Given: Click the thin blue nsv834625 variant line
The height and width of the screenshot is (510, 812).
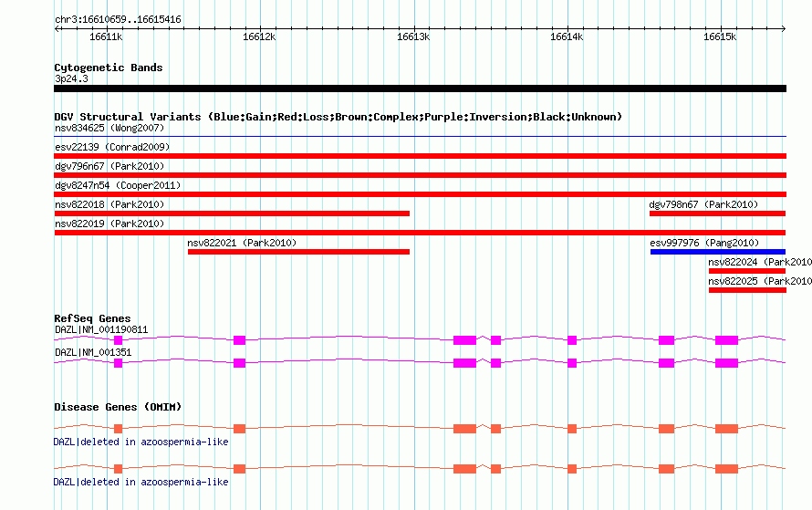Looking at the screenshot, I should pos(420,137).
